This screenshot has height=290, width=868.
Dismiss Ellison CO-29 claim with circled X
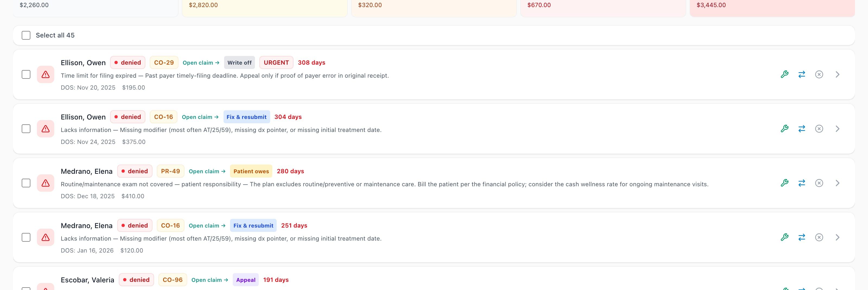tap(819, 74)
